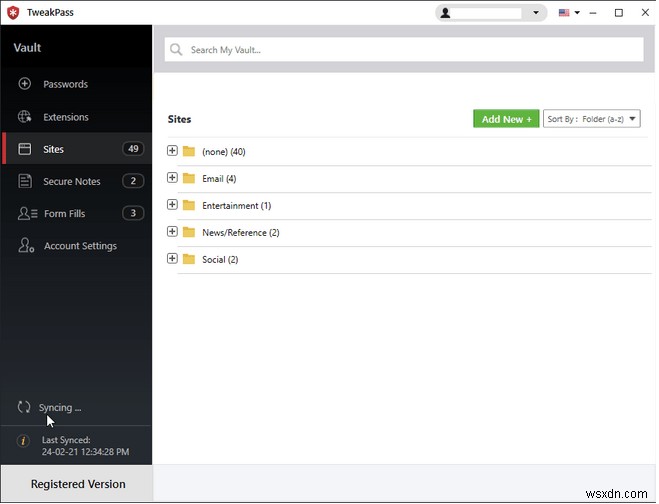This screenshot has height=504, width=659.
Task: Click the user profile silhouette icon
Action: 446,13
